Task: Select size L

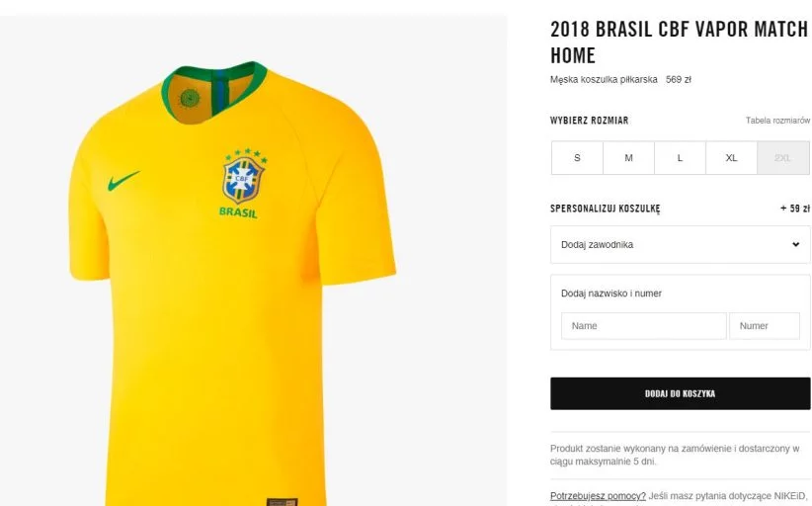Action: tap(680, 158)
